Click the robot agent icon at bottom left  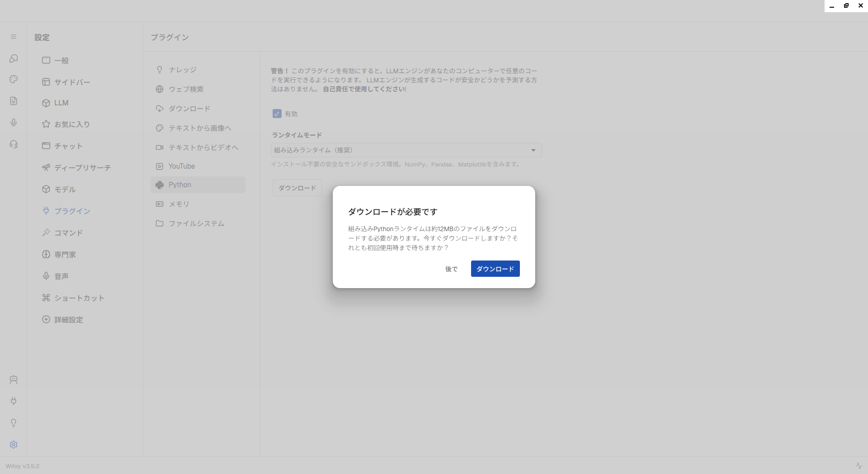click(14, 379)
